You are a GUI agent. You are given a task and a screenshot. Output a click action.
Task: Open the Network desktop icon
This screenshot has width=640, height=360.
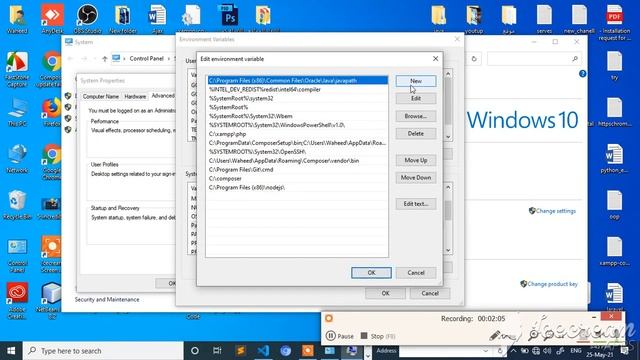[x=17, y=158]
